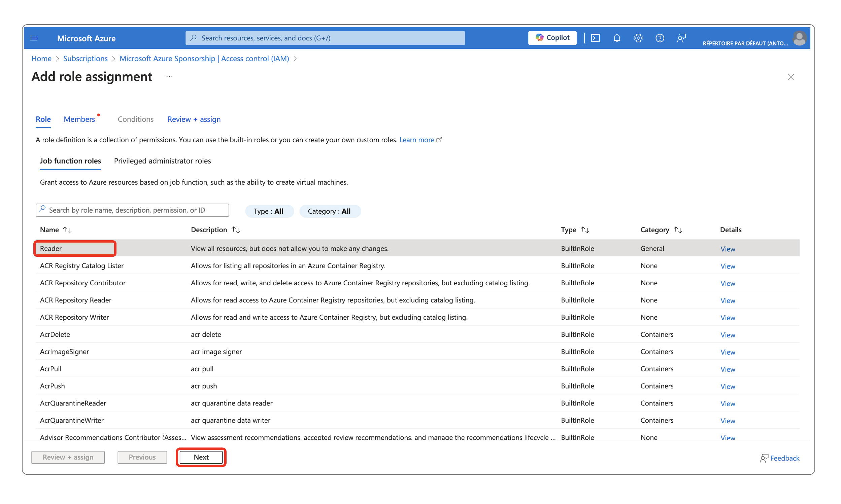Click the Previous button

click(142, 457)
